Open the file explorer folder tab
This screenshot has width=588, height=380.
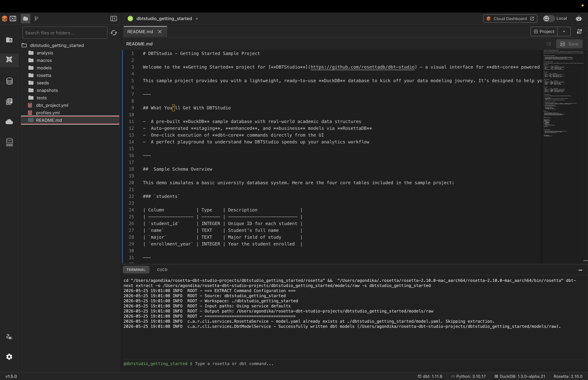(x=25, y=19)
